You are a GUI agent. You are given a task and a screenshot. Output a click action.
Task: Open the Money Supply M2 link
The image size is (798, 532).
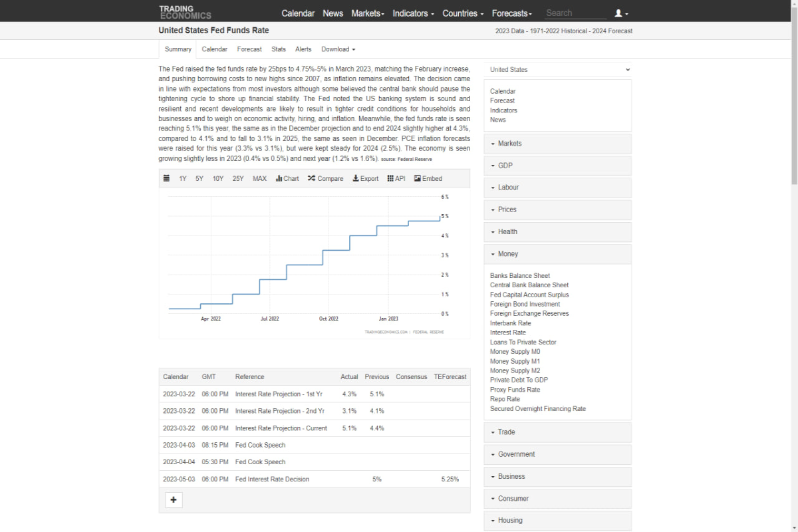(515, 370)
